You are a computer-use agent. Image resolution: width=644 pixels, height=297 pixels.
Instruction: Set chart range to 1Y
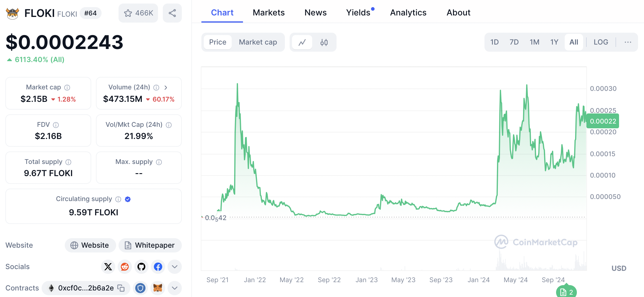click(554, 42)
